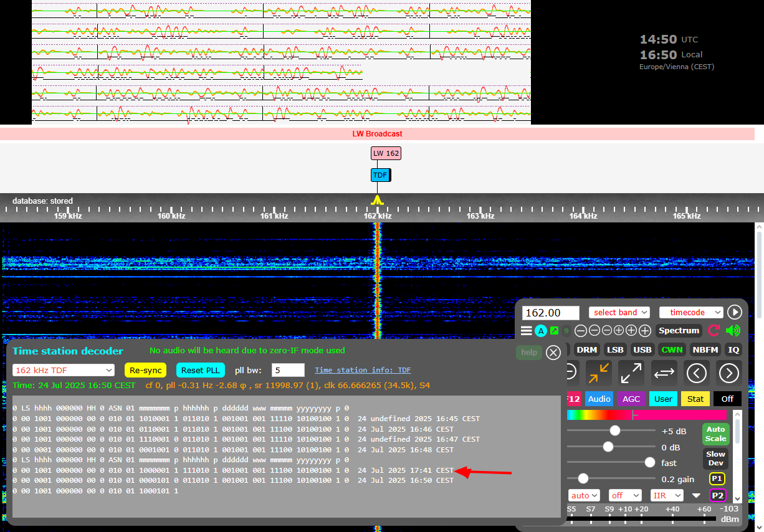Click the red circular reload arrow icon

714,331
